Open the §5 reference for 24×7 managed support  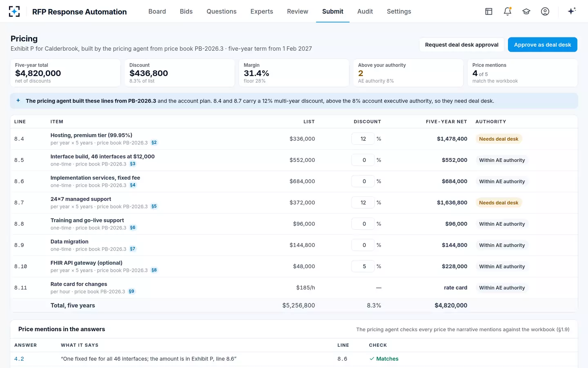(154, 206)
